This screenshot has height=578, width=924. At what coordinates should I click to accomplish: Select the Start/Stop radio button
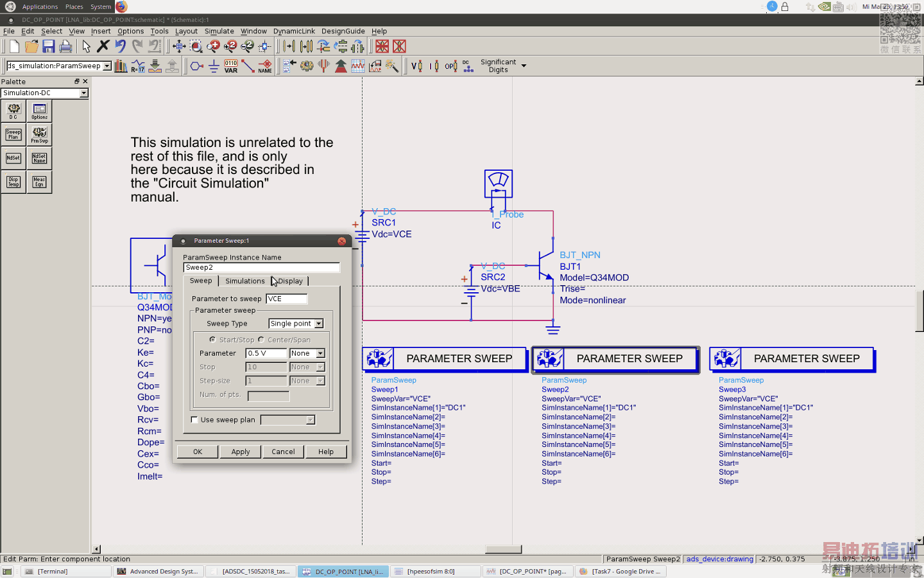pyautogui.click(x=212, y=340)
